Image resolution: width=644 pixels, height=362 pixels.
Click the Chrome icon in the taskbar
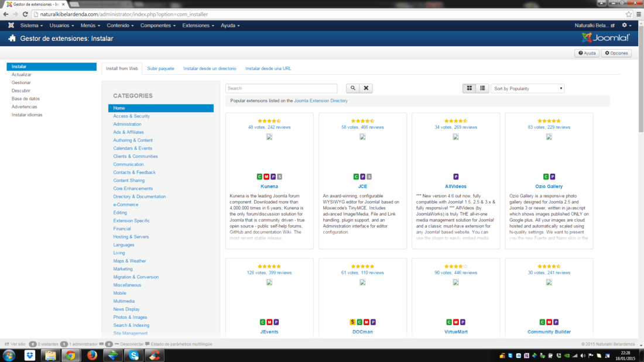point(71,356)
